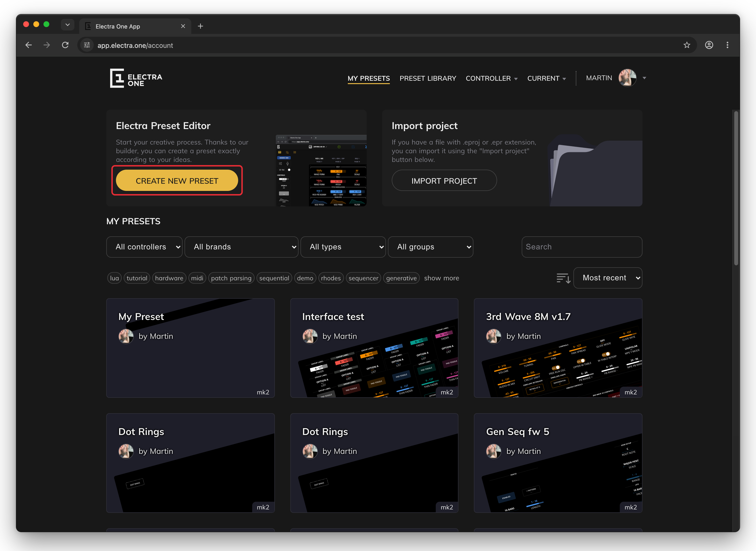The image size is (756, 551).
Task: Click mk2 badge on My Preset card
Action: (x=263, y=392)
